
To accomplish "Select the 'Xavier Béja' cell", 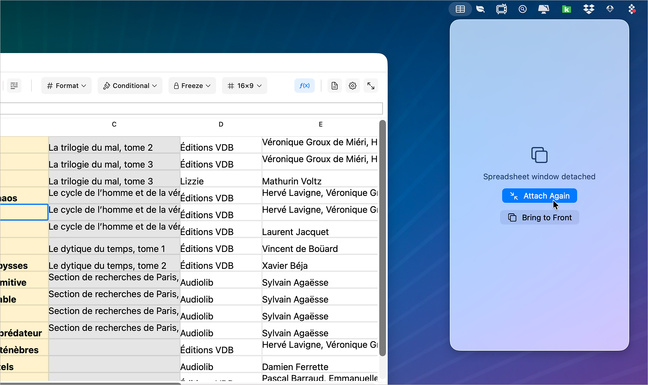I will click(x=320, y=263).
